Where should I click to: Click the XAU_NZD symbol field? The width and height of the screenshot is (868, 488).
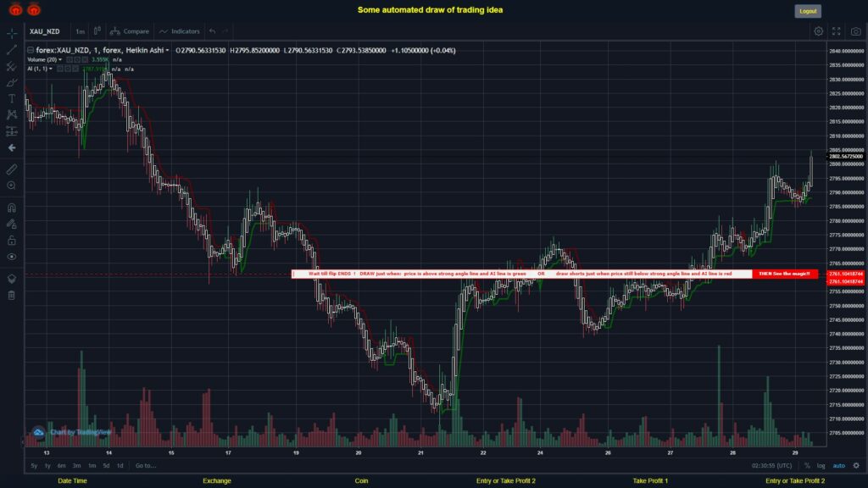pyautogui.click(x=45, y=31)
